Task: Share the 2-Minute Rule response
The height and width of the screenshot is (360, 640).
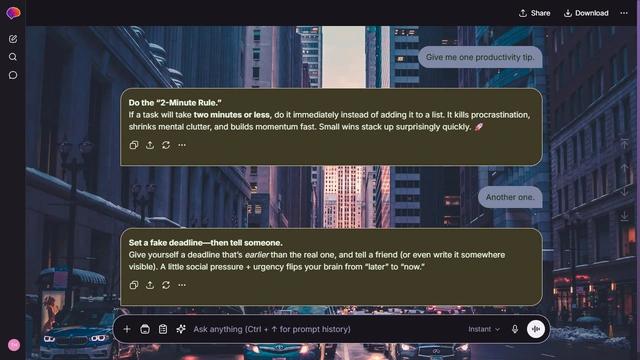Action: (150, 145)
